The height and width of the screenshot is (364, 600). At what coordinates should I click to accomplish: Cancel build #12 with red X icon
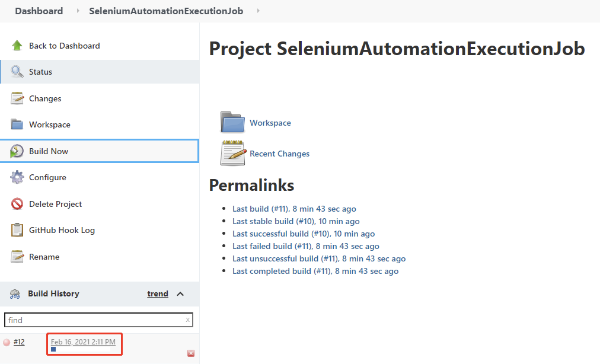191,353
